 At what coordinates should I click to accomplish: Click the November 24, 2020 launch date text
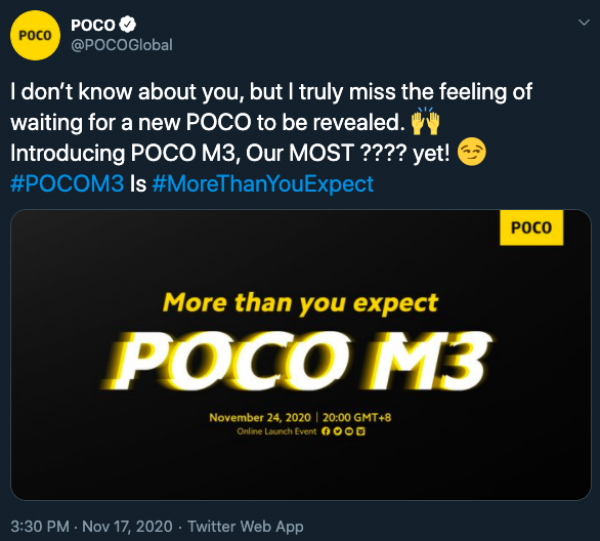pyautogui.click(x=260, y=417)
